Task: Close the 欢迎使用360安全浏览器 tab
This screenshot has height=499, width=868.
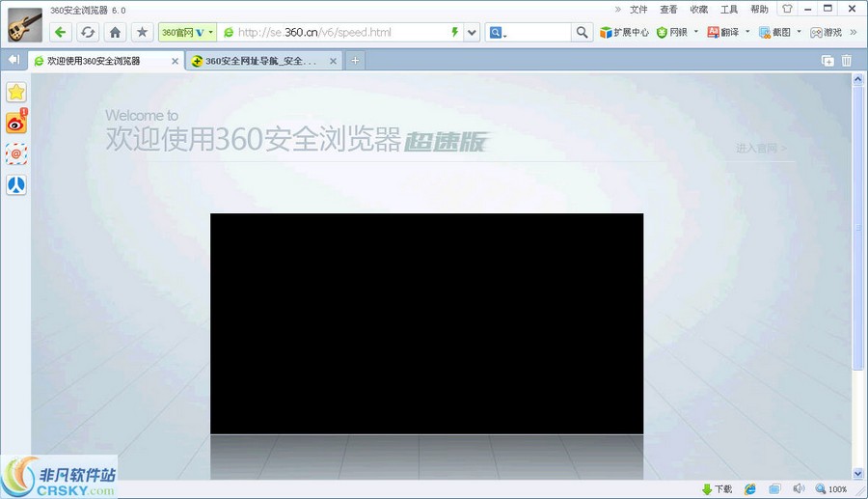Action: 175,61
